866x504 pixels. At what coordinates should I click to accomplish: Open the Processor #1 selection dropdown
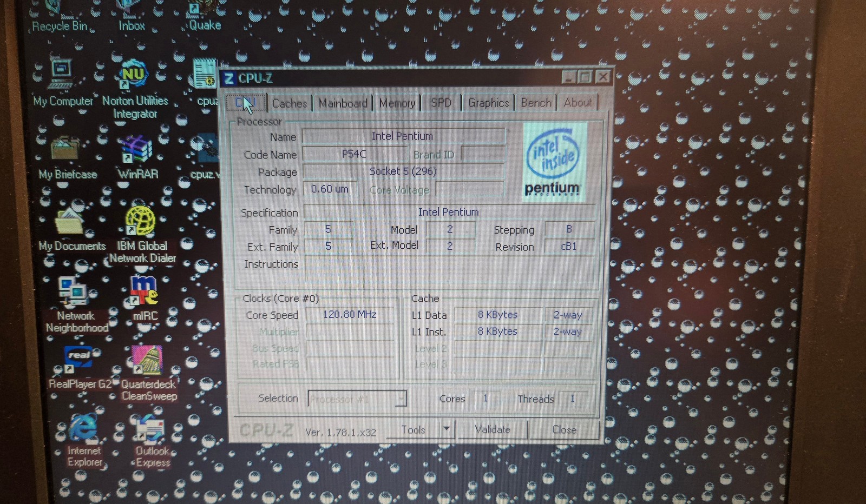(x=357, y=399)
